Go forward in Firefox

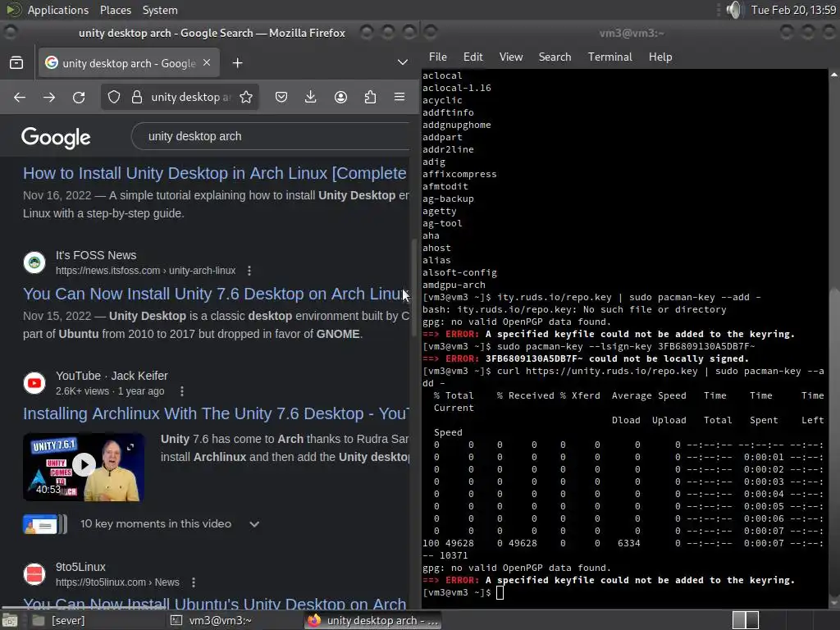click(49, 97)
